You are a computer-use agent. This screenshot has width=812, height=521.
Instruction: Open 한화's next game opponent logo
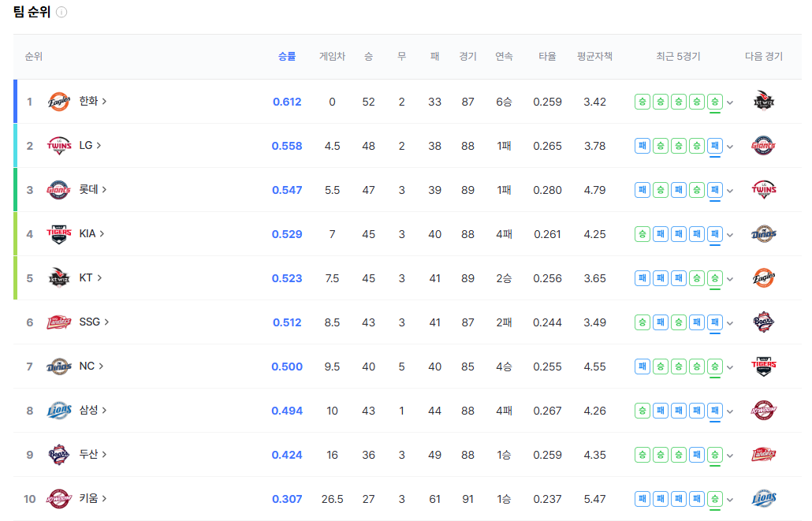764,102
